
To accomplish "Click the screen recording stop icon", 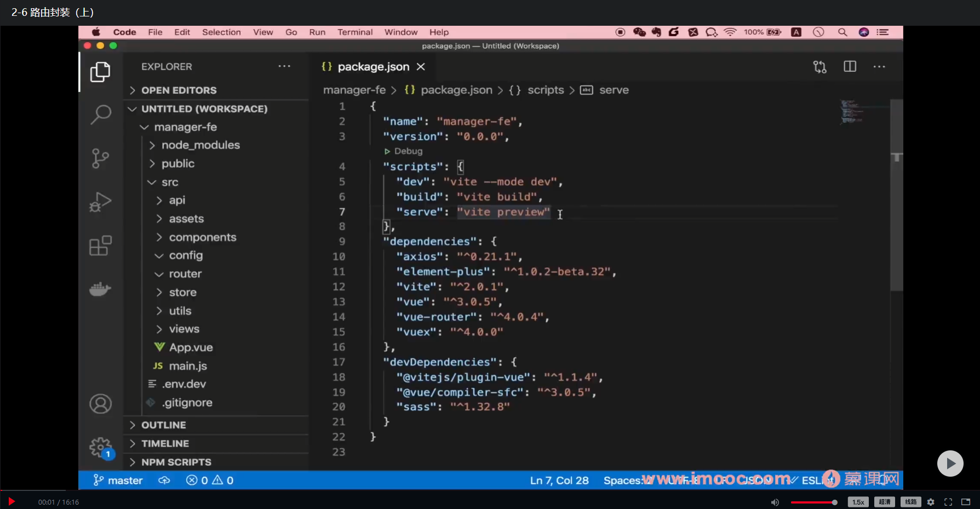I will [620, 32].
